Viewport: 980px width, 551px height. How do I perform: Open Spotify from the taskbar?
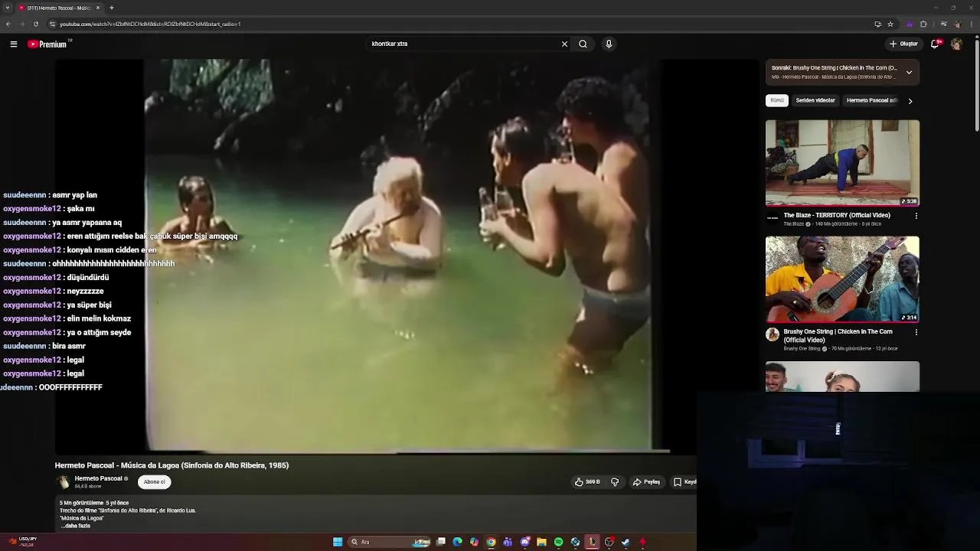point(558,542)
